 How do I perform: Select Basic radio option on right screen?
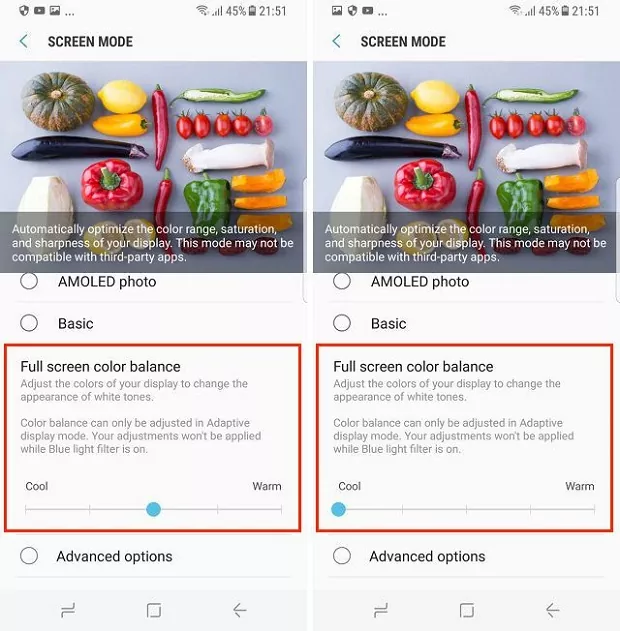tap(342, 323)
